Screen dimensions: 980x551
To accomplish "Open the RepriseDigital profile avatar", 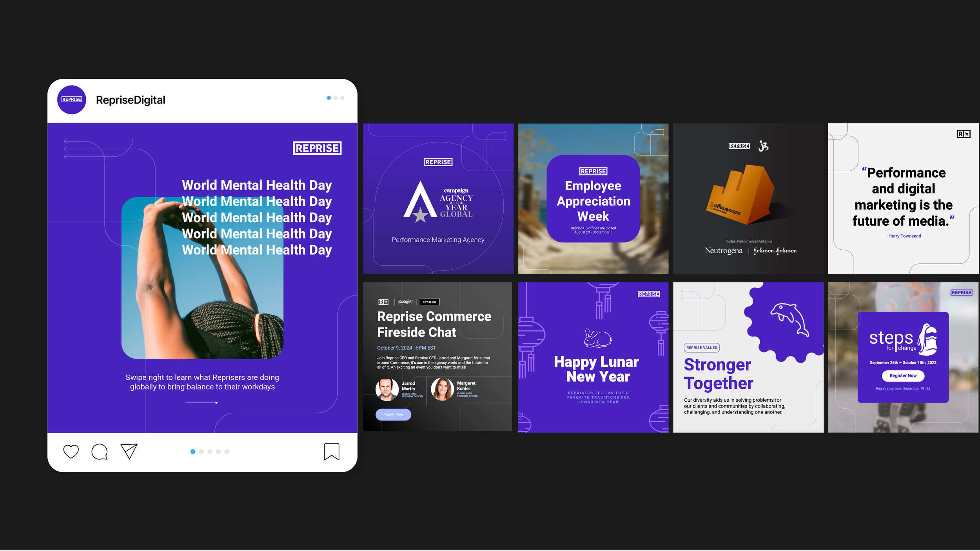I will [x=72, y=100].
